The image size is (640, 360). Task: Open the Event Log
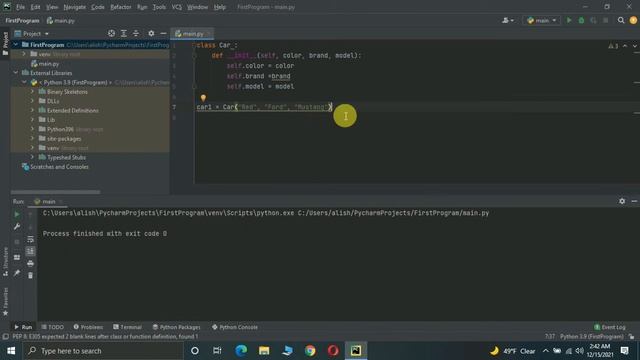(610, 327)
